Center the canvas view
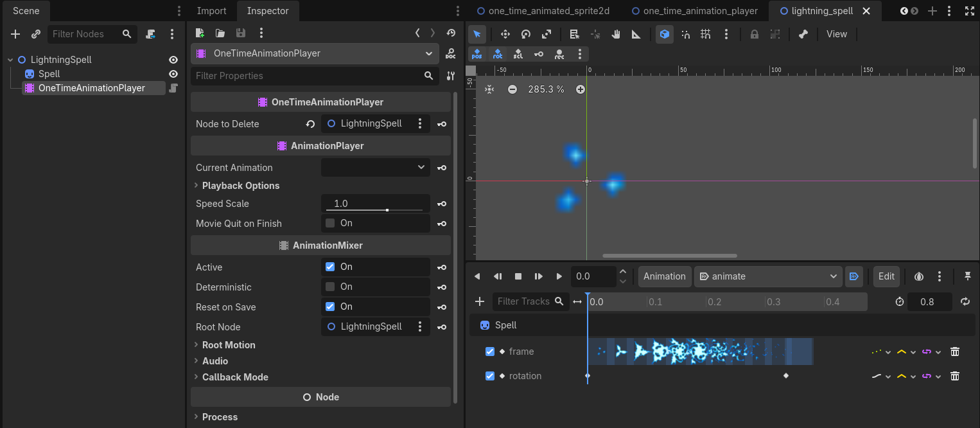 click(x=489, y=89)
